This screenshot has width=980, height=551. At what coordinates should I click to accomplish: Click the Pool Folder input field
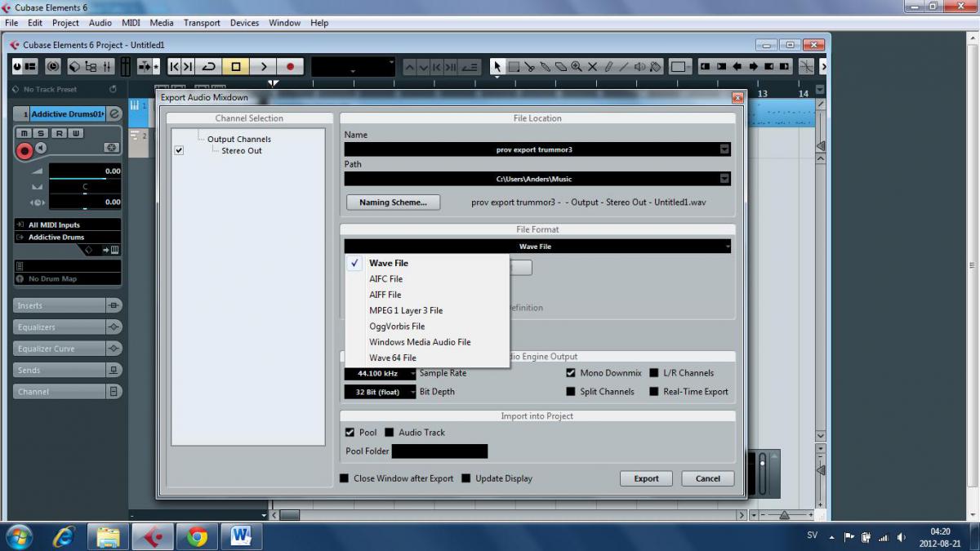[439, 451]
